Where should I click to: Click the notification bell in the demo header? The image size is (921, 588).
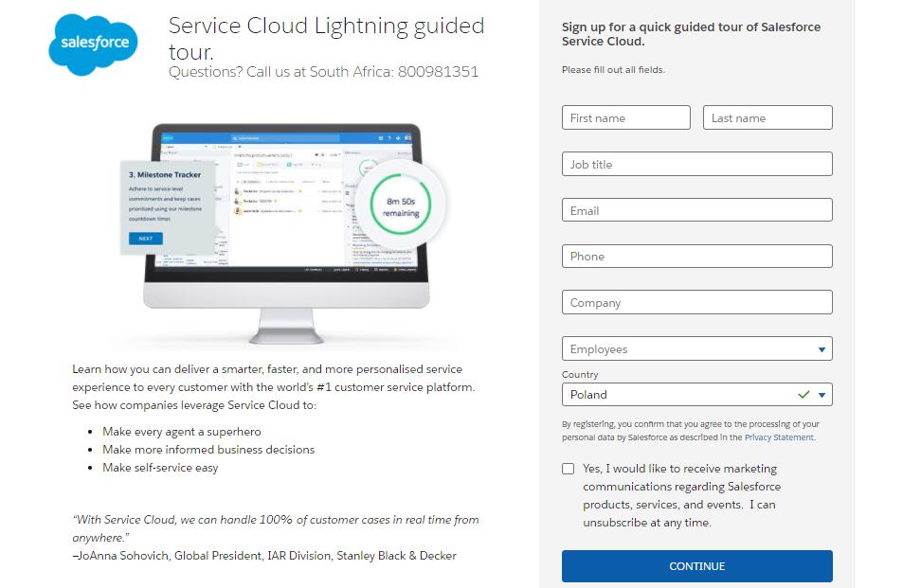[x=398, y=138]
